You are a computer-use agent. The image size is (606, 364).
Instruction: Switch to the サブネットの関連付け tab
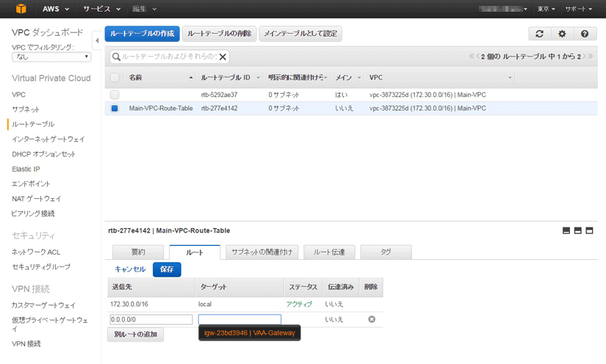point(261,252)
